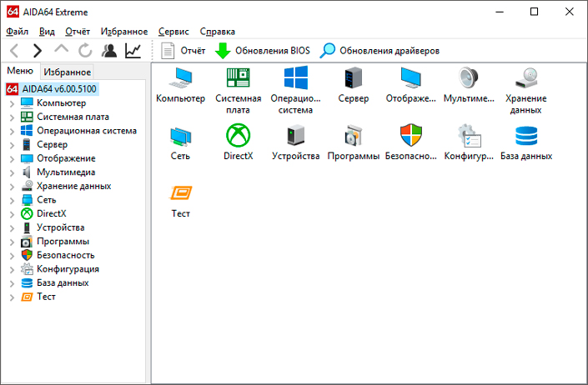This screenshot has height=385, width=588.
Task: Switch to the Меню tab
Action: pyautogui.click(x=20, y=71)
